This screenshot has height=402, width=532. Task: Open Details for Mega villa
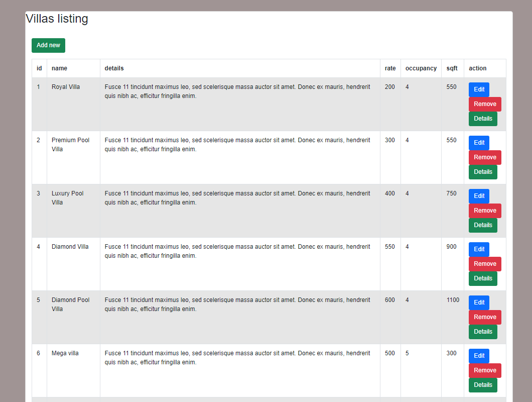(483, 385)
